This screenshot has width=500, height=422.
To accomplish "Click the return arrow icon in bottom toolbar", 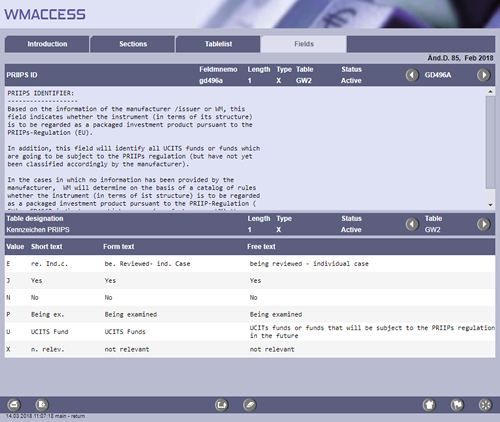I will click(x=222, y=405).
